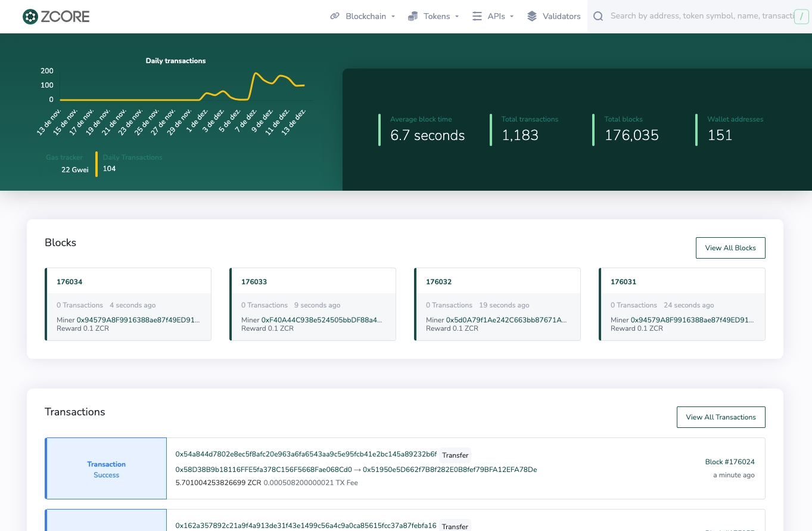Click the ZCORE logo icon
Image resolution: width=812 pixels, height=531 pixels.
point(30,17)
